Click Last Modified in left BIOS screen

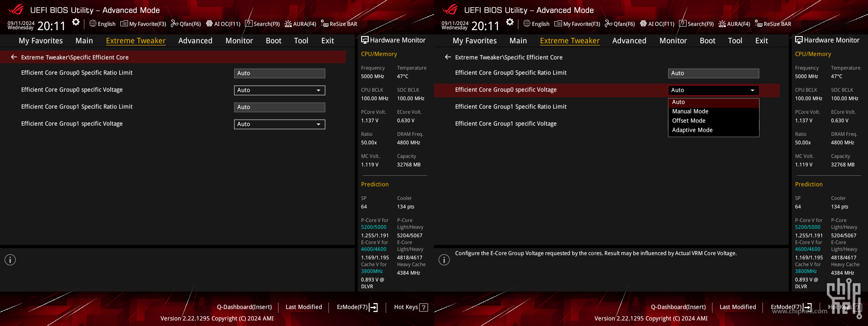pos(304,307)
